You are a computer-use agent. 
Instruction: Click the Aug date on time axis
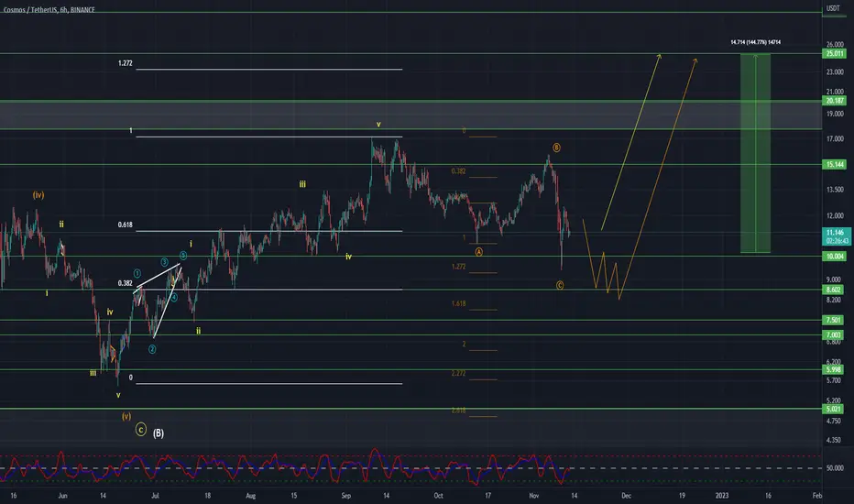coord(250,496)
